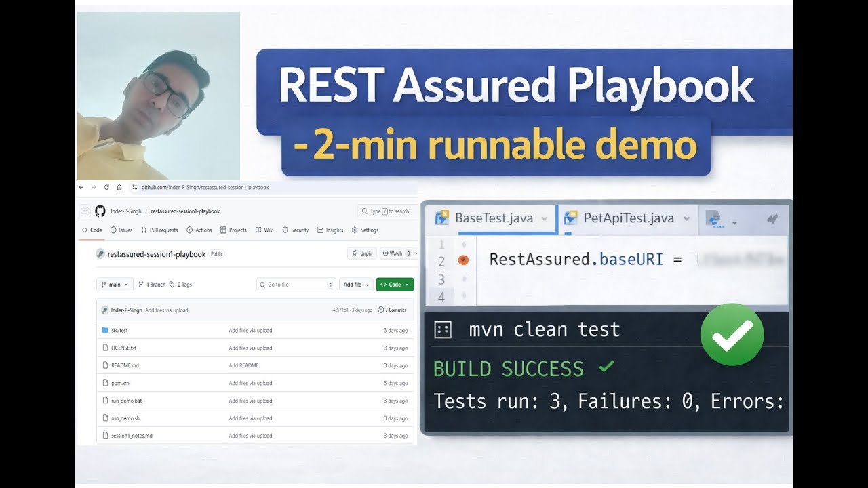Click the GitHub Octocat logo
The image size is (868, 488).
tap(100, 211)
